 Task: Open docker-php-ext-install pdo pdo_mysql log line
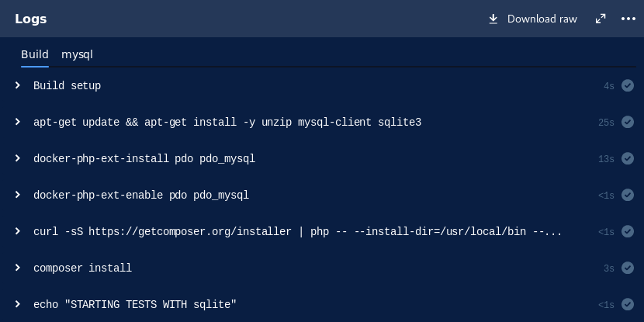144,158
